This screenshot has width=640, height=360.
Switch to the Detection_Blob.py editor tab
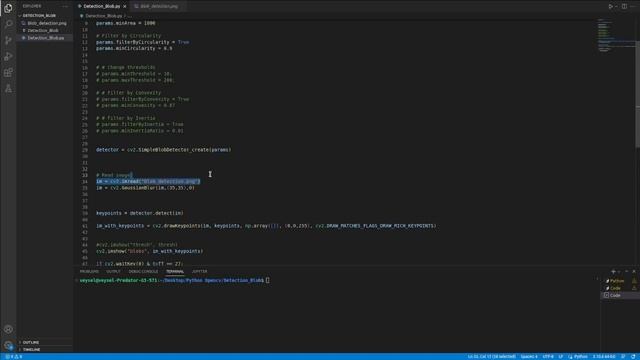(101, 7)
